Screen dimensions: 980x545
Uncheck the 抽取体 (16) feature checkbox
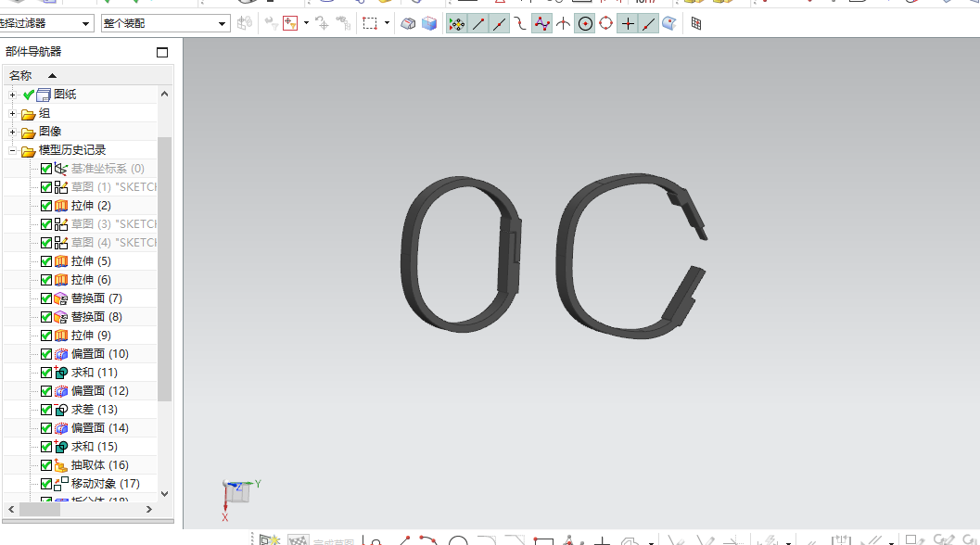point(46,465)
